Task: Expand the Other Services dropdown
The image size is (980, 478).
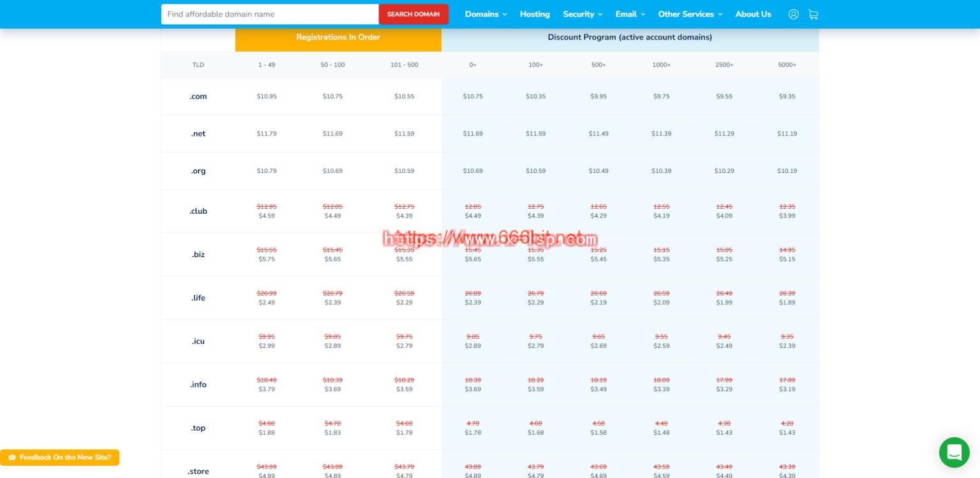Action: point(690,14)
